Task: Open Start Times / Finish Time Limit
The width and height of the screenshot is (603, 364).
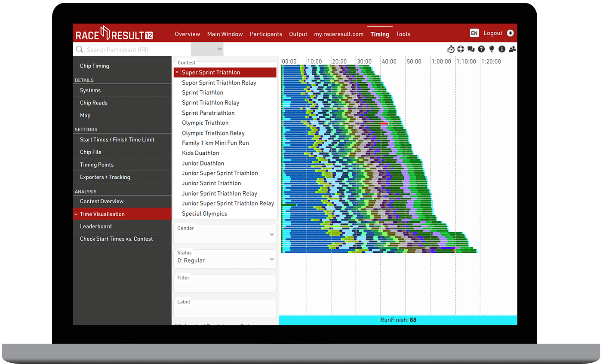Action: (122, 140)
